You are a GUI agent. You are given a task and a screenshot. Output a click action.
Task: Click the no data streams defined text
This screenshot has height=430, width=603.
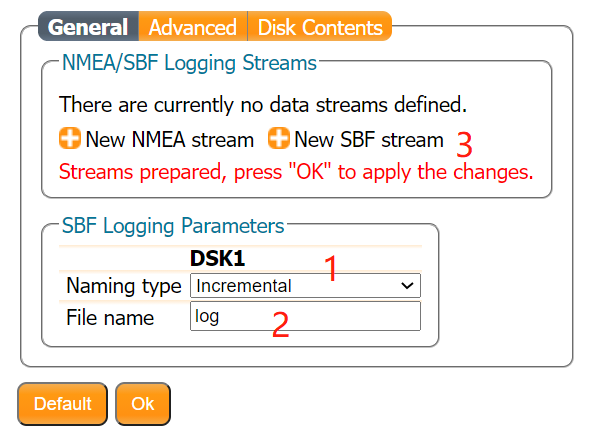click(x=263, y=105)
